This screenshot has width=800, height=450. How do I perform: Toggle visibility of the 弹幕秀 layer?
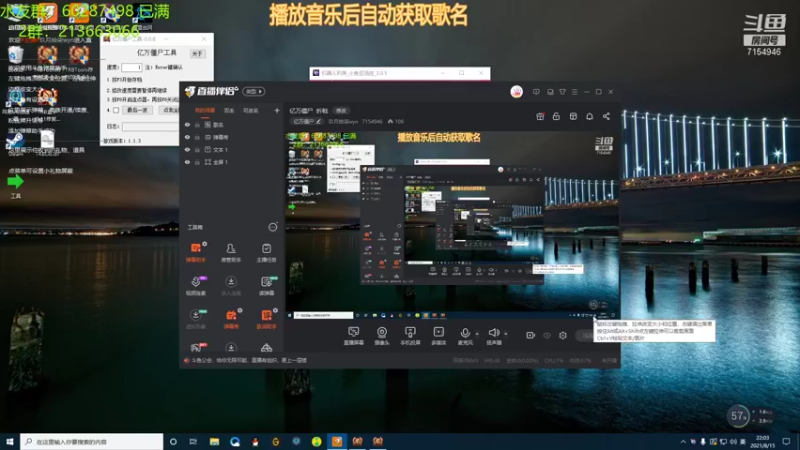pos(187,137)
